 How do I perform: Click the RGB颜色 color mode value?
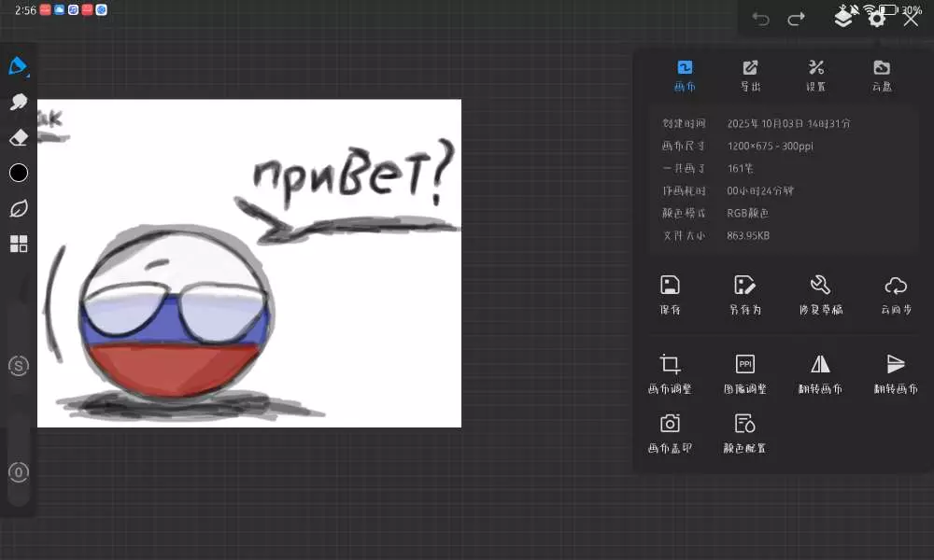(747, 213)
